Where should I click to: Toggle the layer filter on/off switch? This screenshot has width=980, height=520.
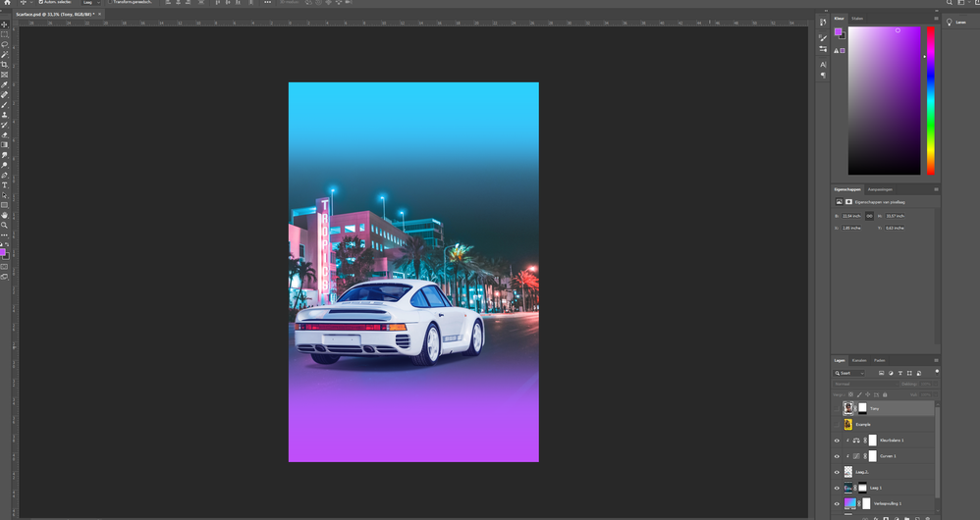click(936, 372)
